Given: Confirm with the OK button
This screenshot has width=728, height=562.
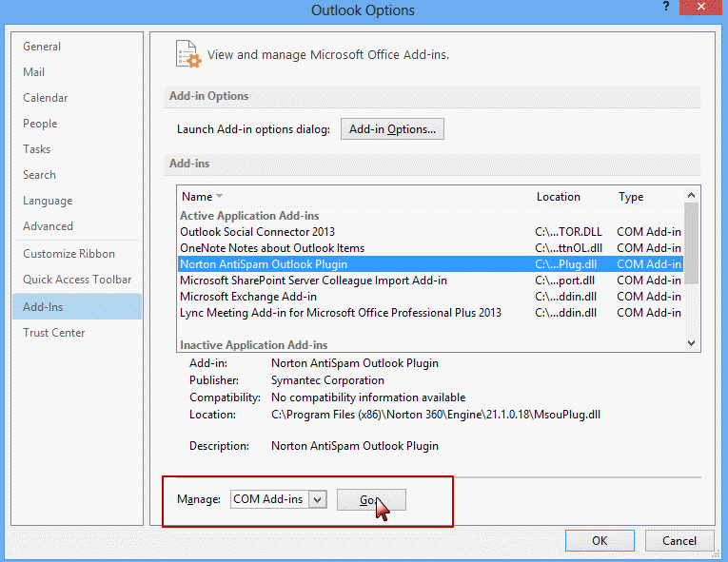Looking at the screenshot, I should click(600, 540).
